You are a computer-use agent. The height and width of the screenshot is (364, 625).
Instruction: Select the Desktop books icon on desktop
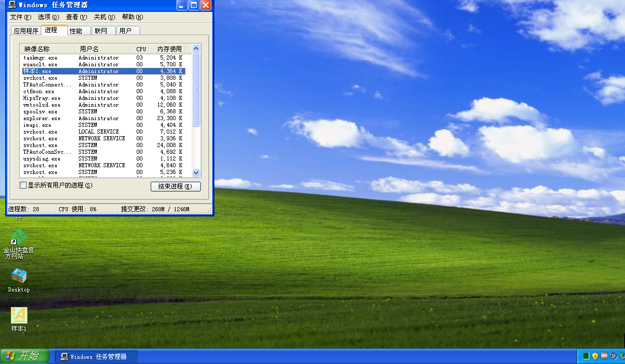19,276
